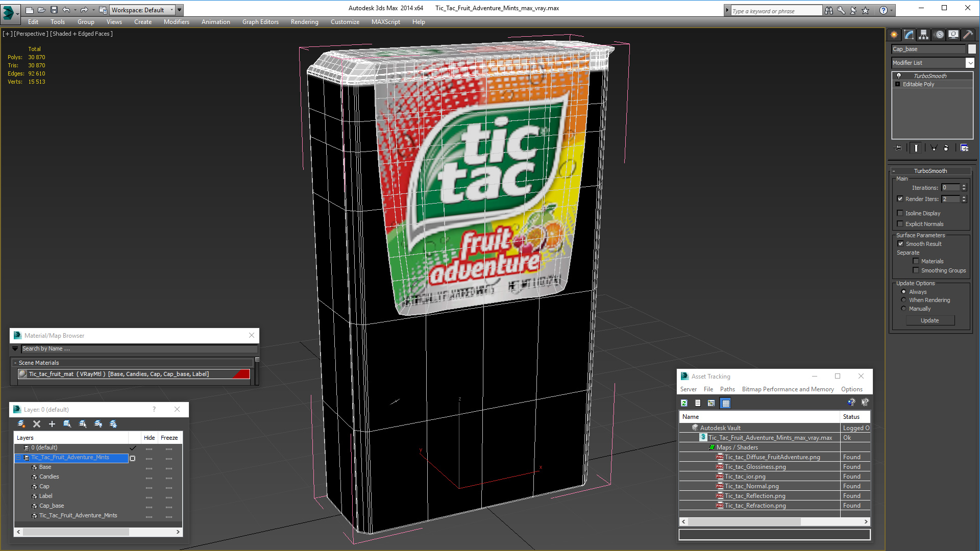Open the Utilities hammer tab
The width and height of the screenshot is (980, 551).
[968, 35]
